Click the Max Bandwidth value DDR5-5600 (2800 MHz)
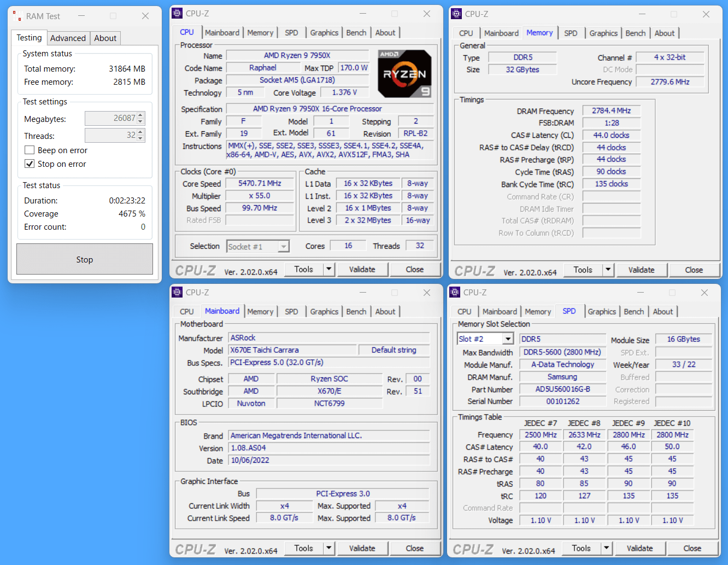Image resolution: width=728 pixels, height=565 pixels. point(563,352)
